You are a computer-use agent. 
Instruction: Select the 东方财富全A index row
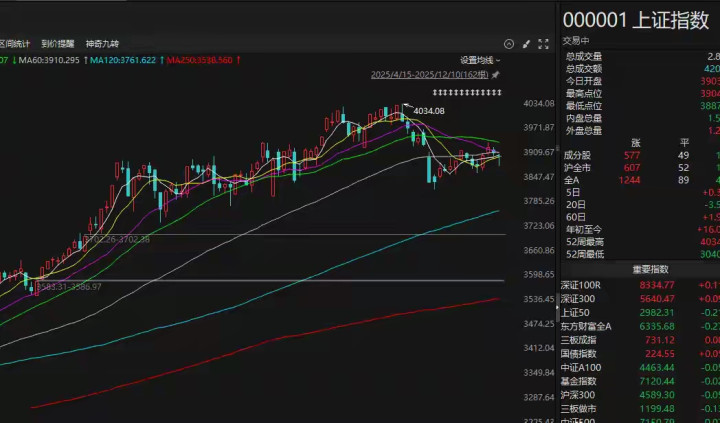640,327
